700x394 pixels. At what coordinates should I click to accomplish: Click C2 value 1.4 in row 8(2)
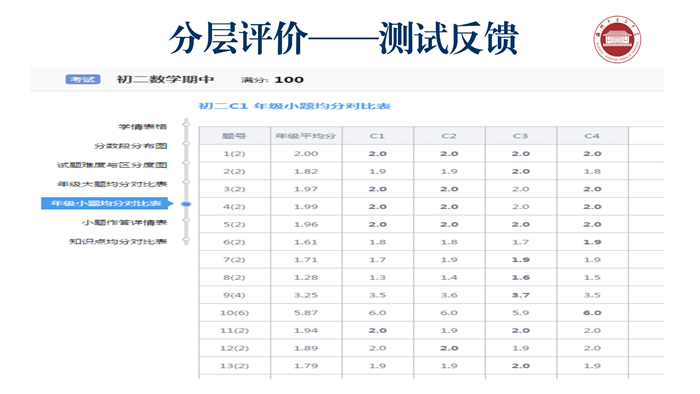pyautogui.click(x=449, y=278)
